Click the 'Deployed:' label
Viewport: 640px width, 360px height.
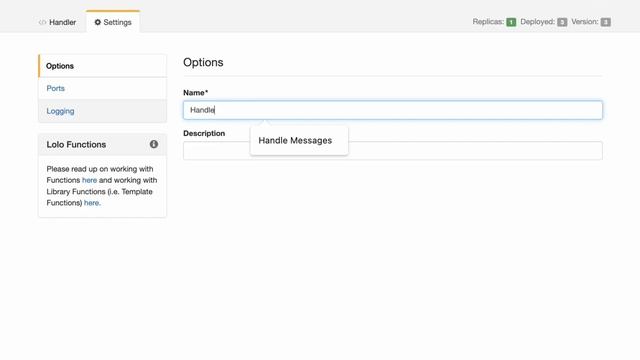(538, 22)
